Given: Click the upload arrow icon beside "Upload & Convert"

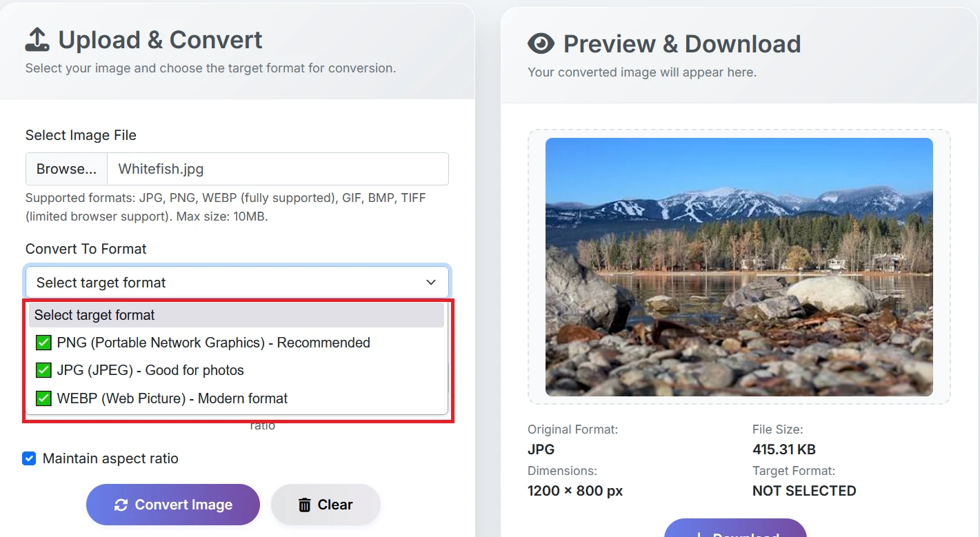Looking at the screenshot, I should 38,39.
